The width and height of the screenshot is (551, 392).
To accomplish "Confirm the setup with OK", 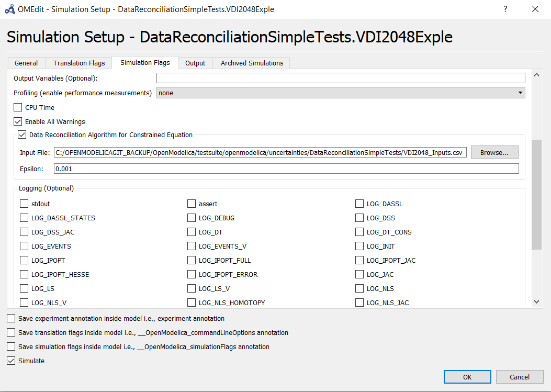I will pos(467,376).
